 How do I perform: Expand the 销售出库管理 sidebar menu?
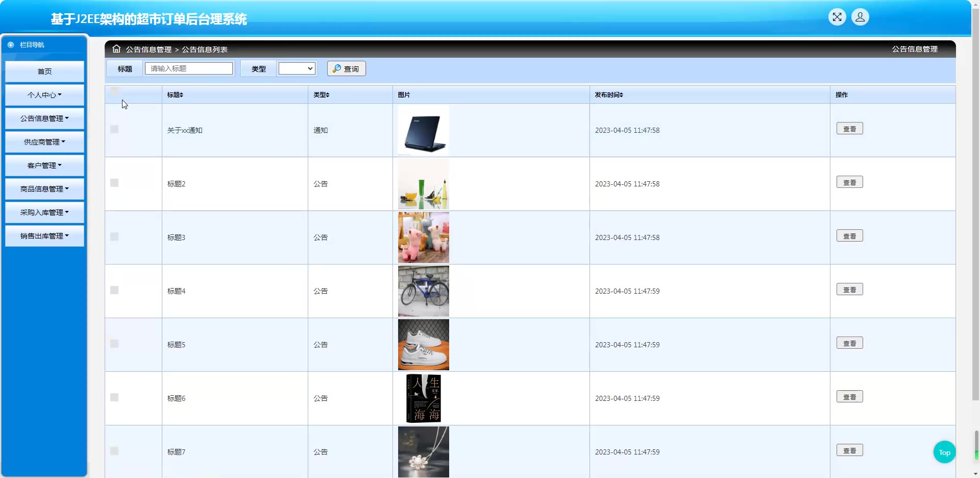click(x=44, y=236)
